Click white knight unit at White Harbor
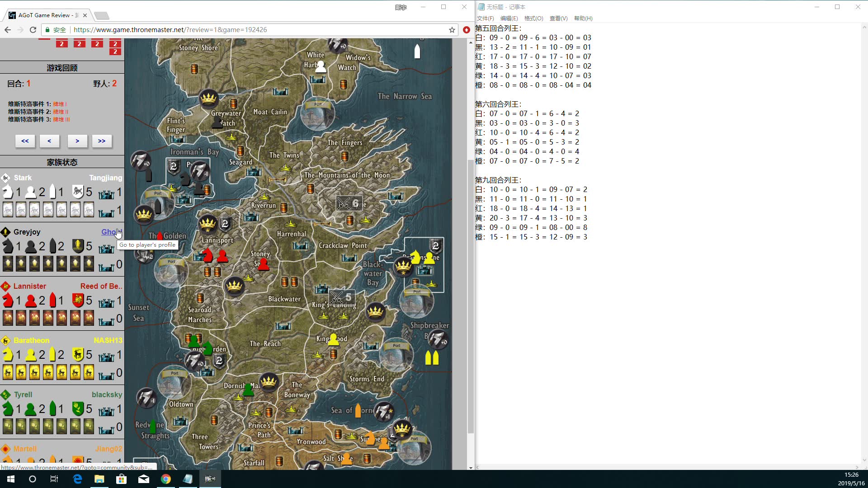This screenshot has height=488, width=868. [x=321, y=66]
